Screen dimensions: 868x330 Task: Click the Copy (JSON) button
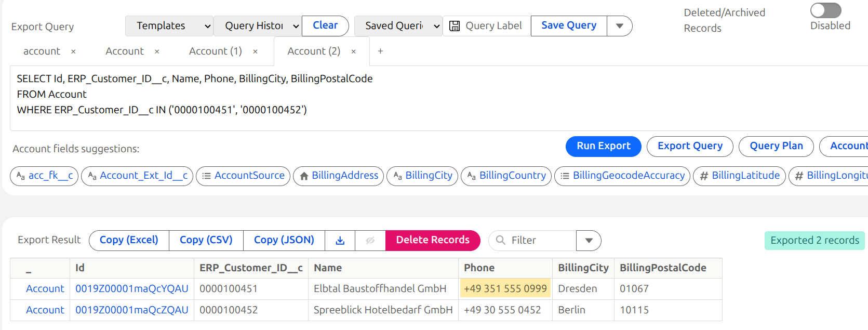tap(284, 240)
